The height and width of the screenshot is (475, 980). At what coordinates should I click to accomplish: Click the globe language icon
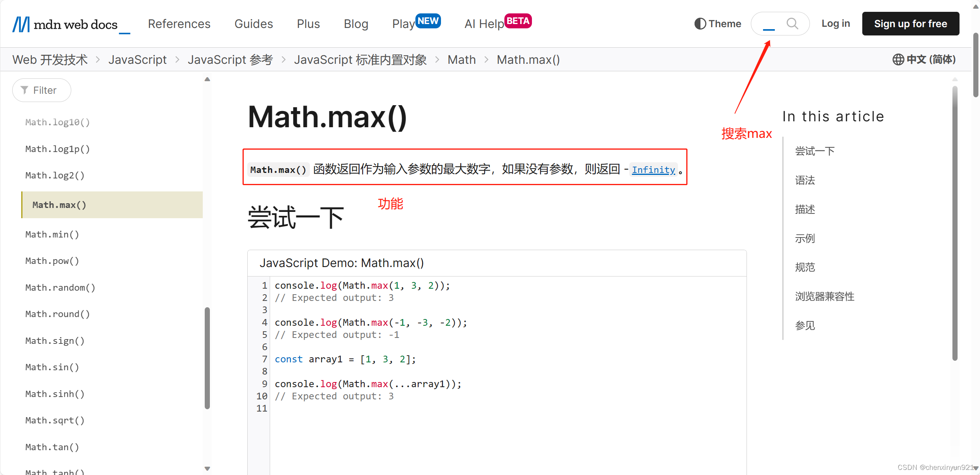tap(898, 59)
